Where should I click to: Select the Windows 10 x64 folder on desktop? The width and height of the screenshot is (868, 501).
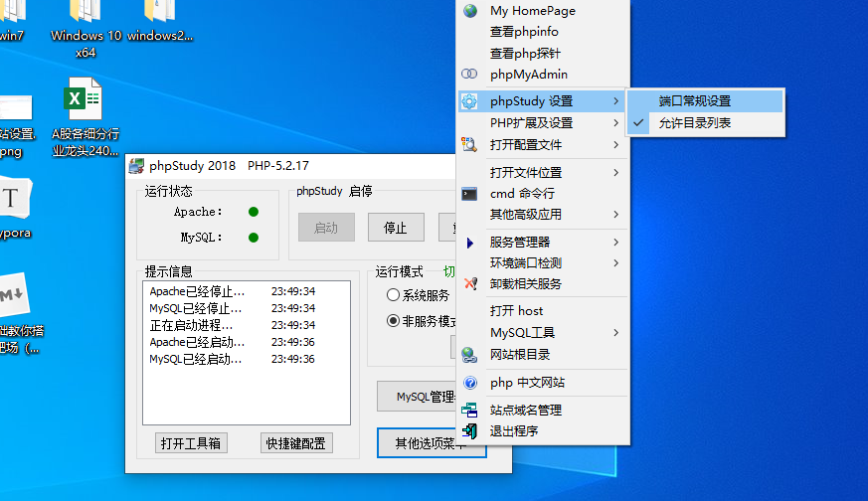(86, 30)
